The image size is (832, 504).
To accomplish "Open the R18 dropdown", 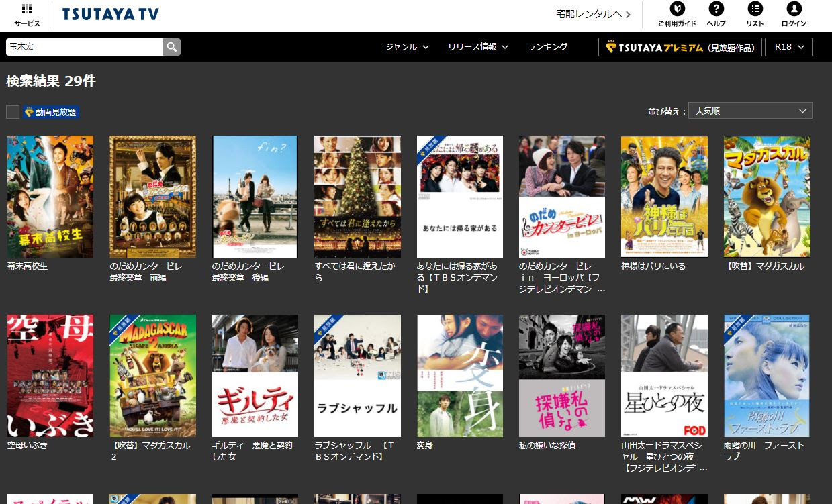I will pos(788,47).
